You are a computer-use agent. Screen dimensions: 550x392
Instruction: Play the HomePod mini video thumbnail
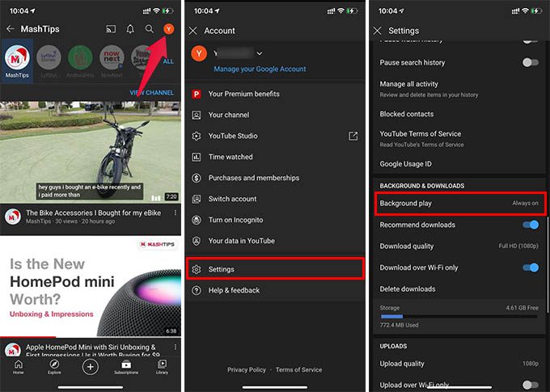(91, 286)
